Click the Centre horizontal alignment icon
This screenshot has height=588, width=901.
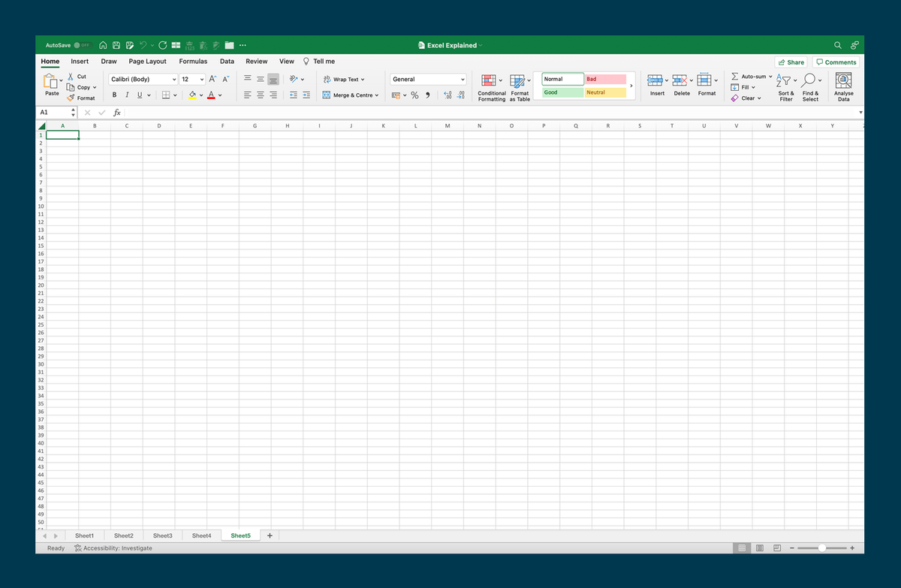point(261,95)
